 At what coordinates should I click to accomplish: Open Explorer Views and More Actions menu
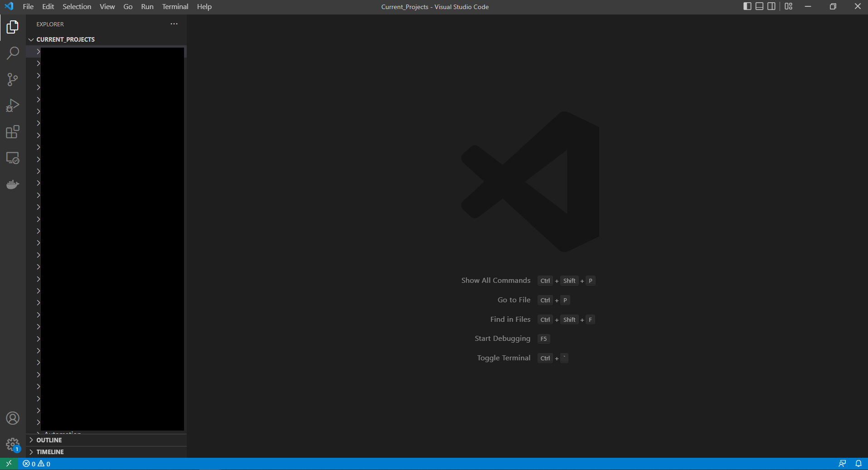[x=174, y=24]
